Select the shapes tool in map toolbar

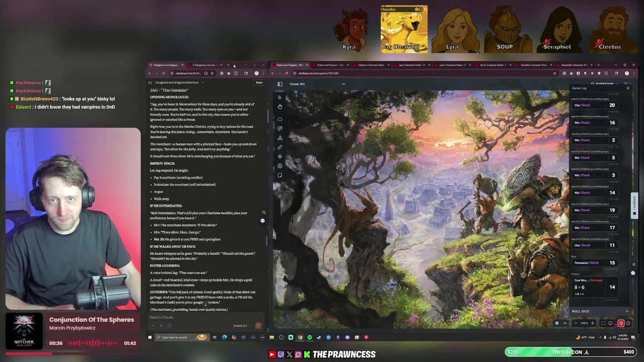pyautogui.click(x=280, y=138)
